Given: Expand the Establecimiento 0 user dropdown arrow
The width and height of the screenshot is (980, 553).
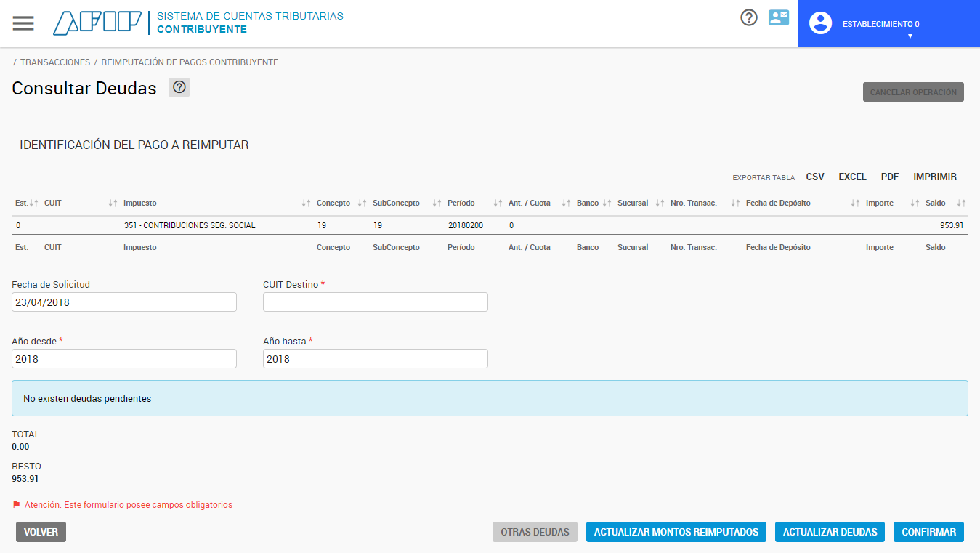Looking at the screenshot, I should click(x=910, y=36).
